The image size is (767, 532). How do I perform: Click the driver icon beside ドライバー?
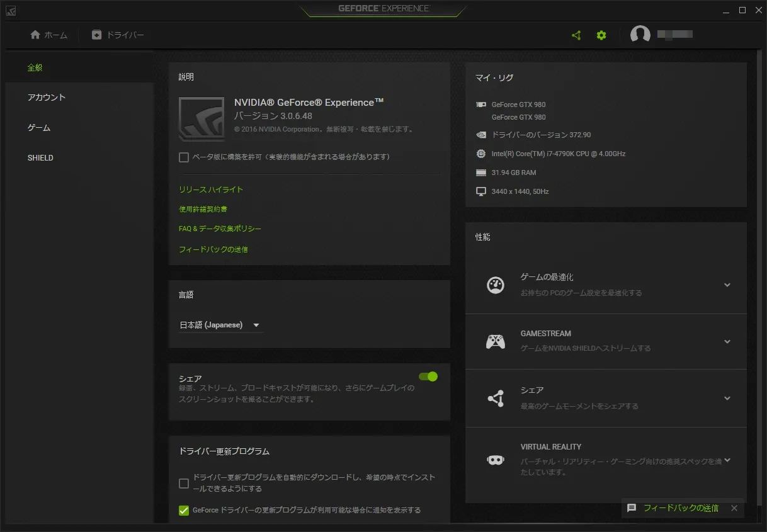tap(96, 35)
